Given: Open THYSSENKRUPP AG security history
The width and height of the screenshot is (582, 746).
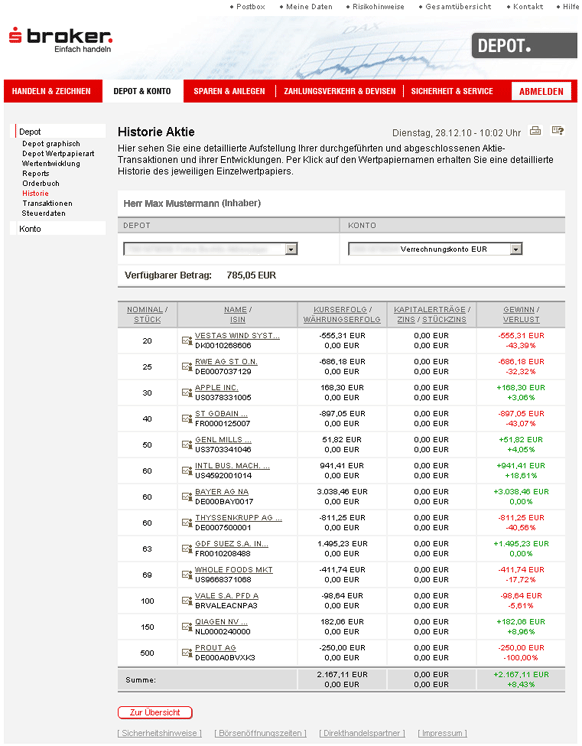Looking at the screenshot, I should [238, 518].
